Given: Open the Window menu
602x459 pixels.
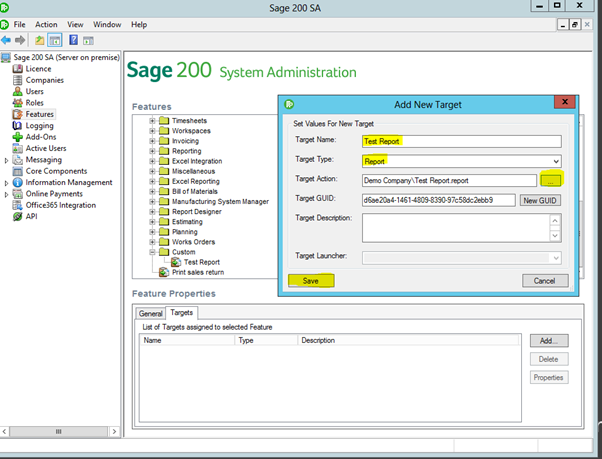Looking at the screenshot, I should point(107,25).
